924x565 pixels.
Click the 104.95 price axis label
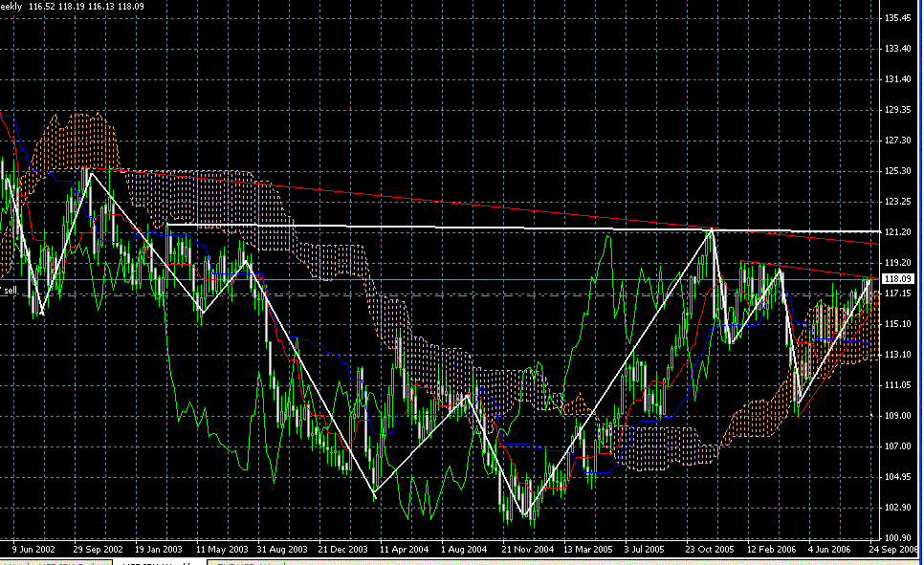[x=898, y=477]
